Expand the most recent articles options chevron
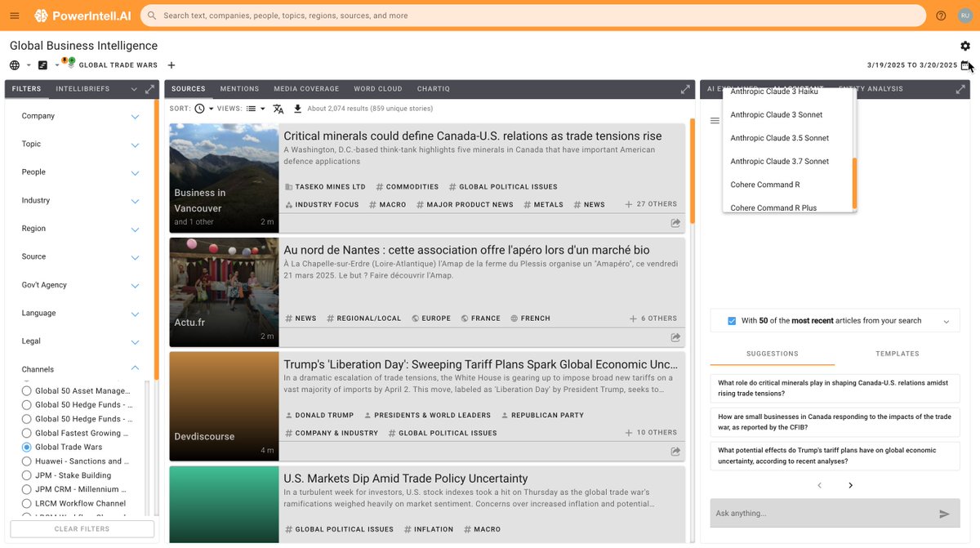Image resolution: width=980 pixels, height=548 pixels. coord(947,322)
